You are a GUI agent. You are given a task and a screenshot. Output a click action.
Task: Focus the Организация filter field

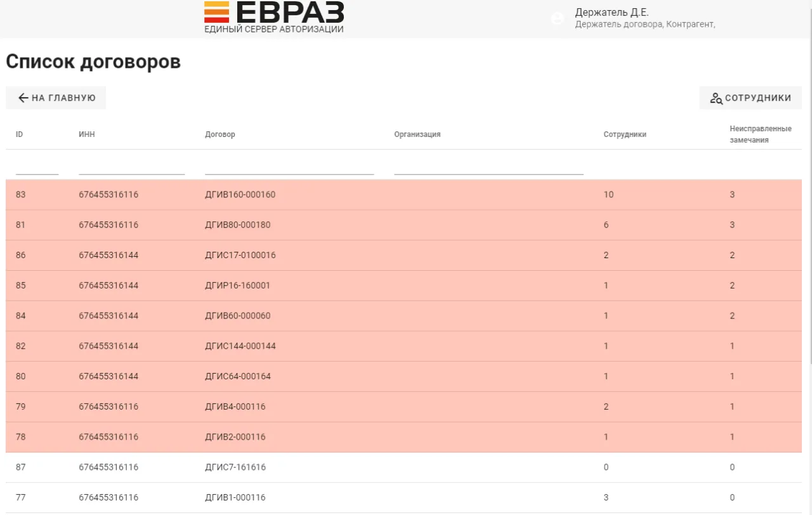coord(488,167)
